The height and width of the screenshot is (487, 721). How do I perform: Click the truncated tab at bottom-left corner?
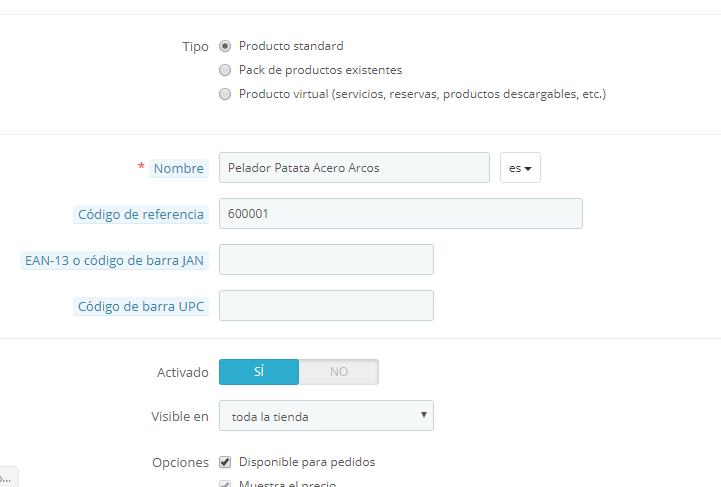(8, 477)
